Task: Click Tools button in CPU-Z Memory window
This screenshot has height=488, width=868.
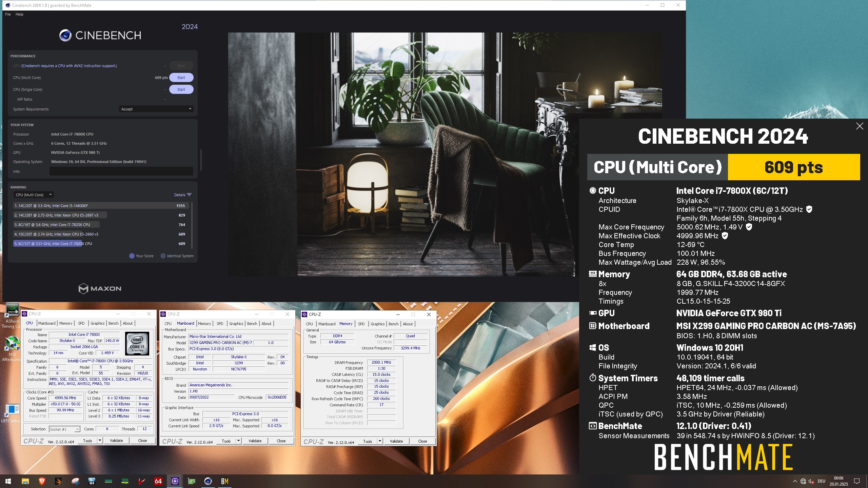Action: point(368,441)
